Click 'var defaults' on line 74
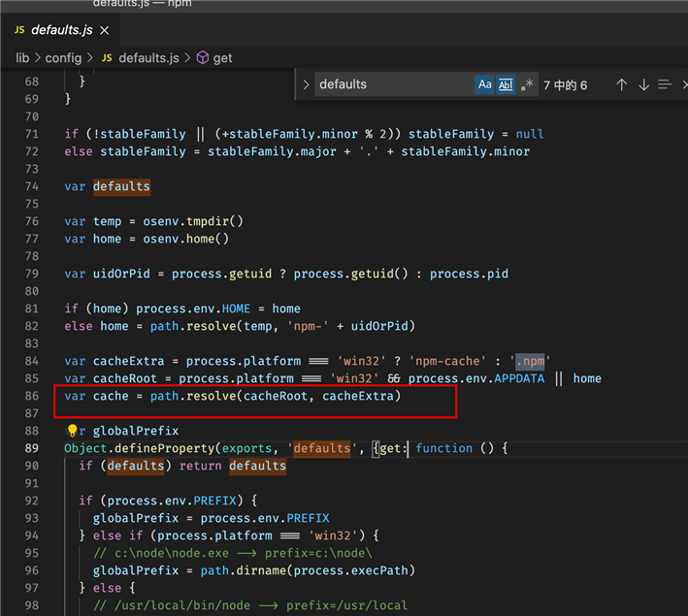Screen dimensions: 688x616 pos(107,186)
